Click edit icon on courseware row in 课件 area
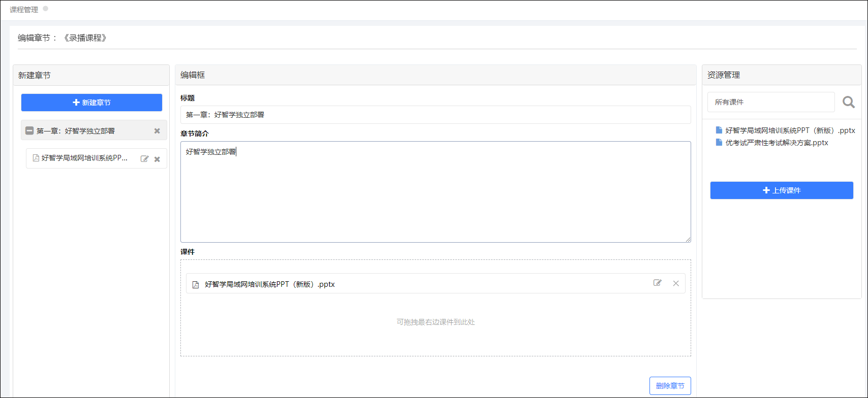 [x=657, y=283]
